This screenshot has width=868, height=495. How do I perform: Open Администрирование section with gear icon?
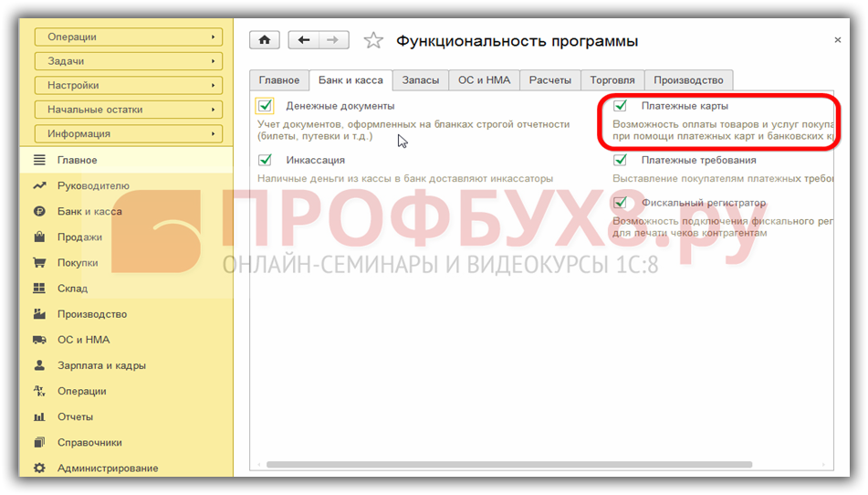107,469
